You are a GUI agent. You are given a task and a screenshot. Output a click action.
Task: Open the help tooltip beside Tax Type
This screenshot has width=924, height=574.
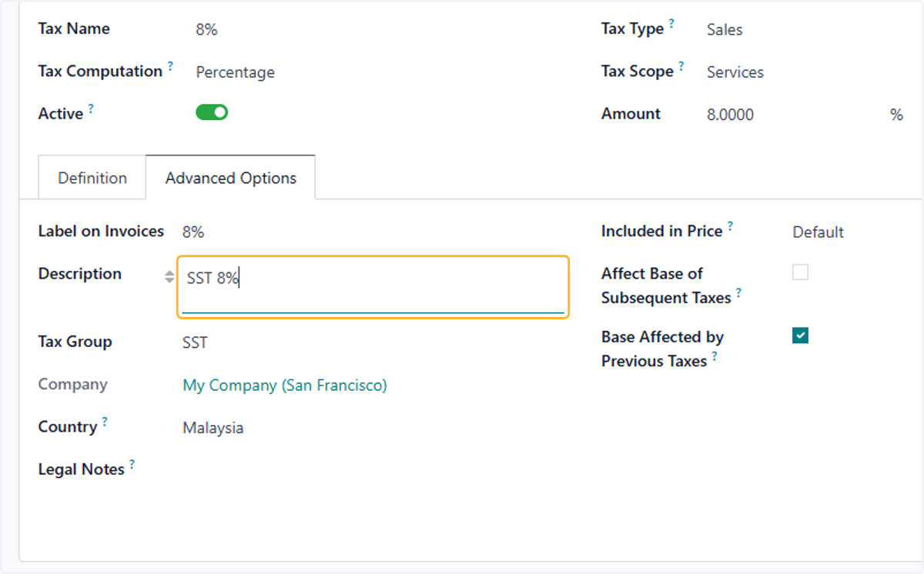click(671, 24)
